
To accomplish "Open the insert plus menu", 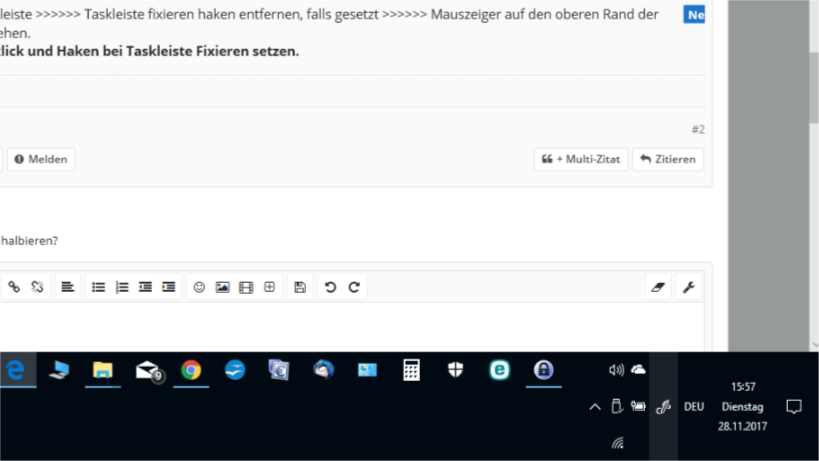I will click(x=270, y=287).
